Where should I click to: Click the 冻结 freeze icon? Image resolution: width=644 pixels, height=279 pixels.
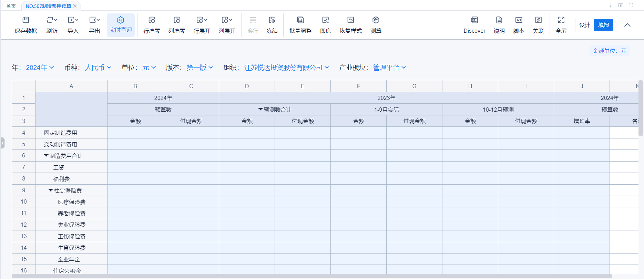pyautogui.click(x=272, y=20)
